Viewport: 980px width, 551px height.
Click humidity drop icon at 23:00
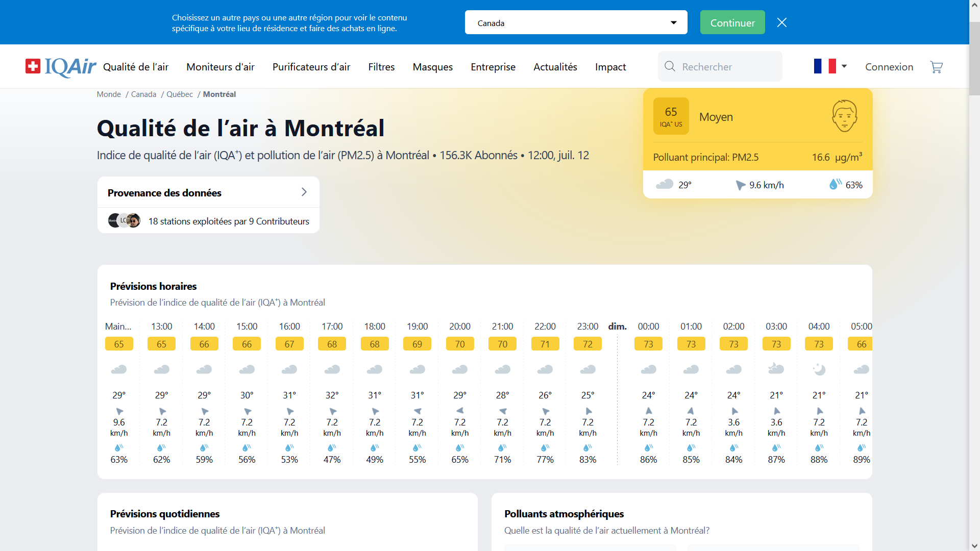click(587, 447)
